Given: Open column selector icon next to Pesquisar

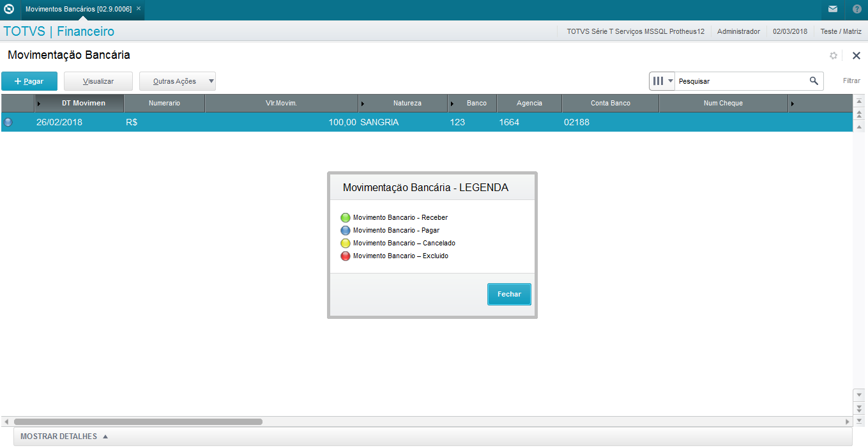Looking at the screenshot, I should pyautogui.click(x=662, y=81).
